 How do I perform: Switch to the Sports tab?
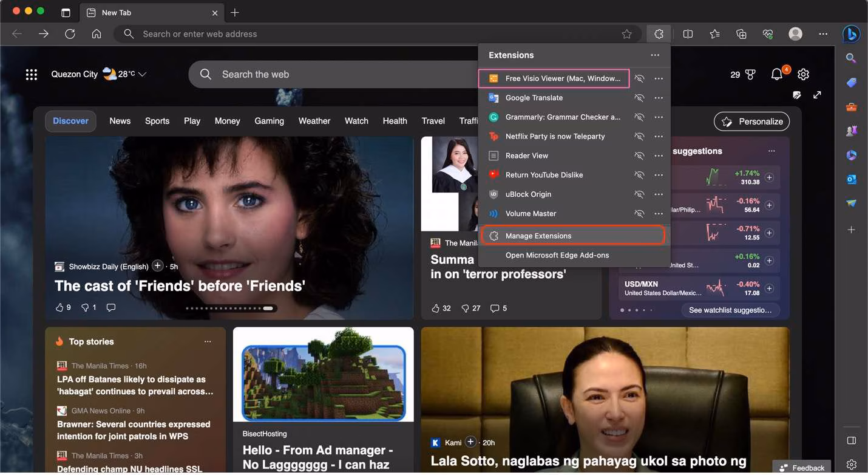click(x=157, y=121)
